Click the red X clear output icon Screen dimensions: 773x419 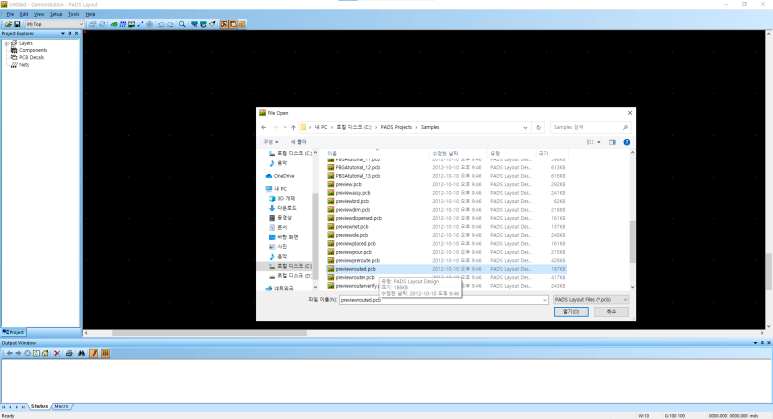click(x=57, y=353)
